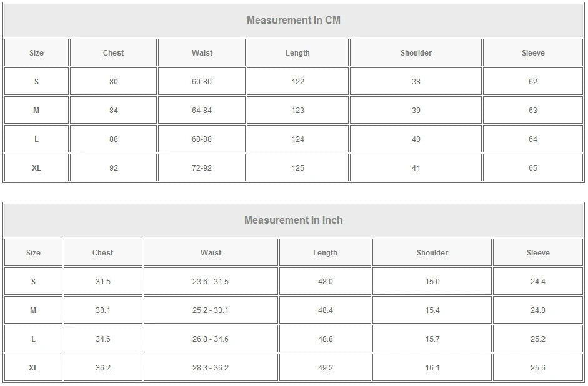Click the waist cell 28.3 - 36.2
This screenshot has height=386, width=588.
point(211,368)
